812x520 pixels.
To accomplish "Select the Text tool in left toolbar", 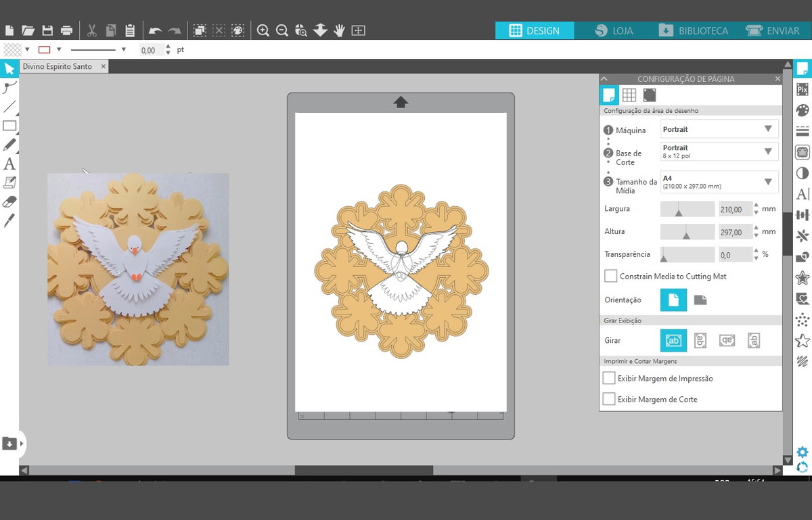I will 9,164.
